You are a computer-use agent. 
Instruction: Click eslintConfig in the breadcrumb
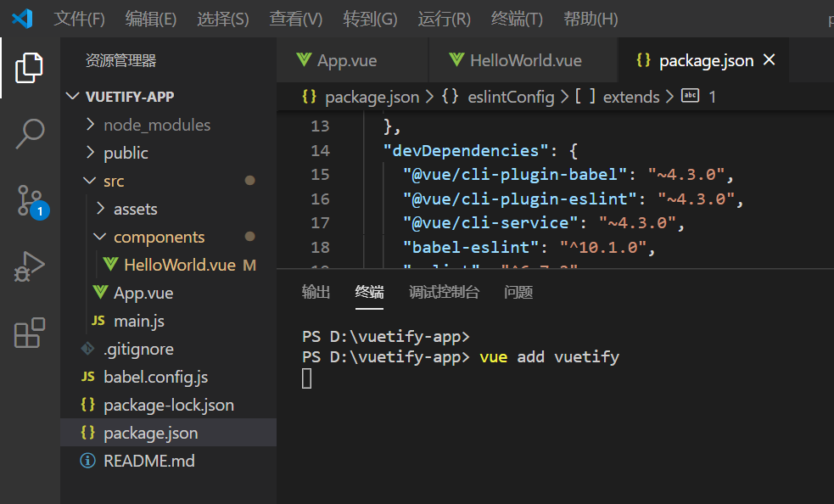[x=511, y=97]
